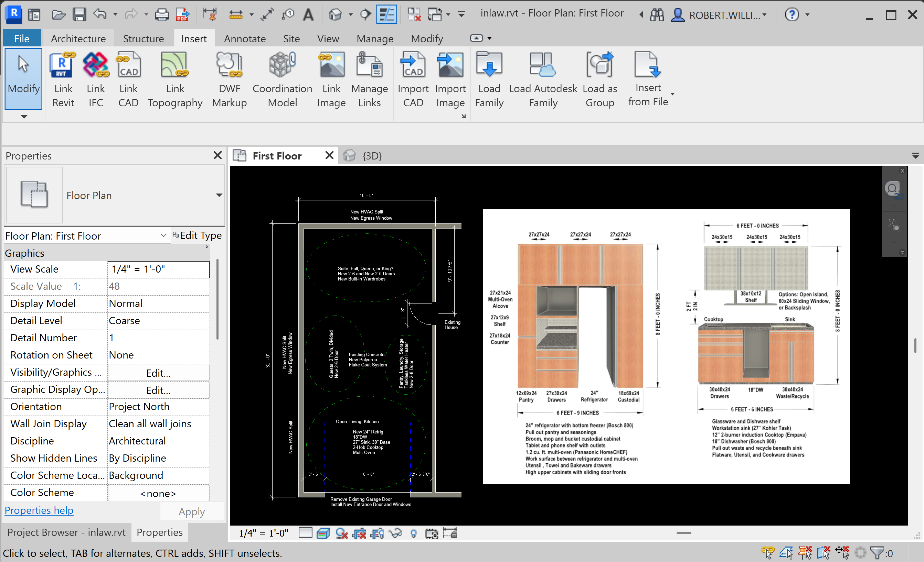Image resolution: width=924 pixels, height=562 pixels.
Task: Toggle Select Links in status bar
Action: [767, 552]
